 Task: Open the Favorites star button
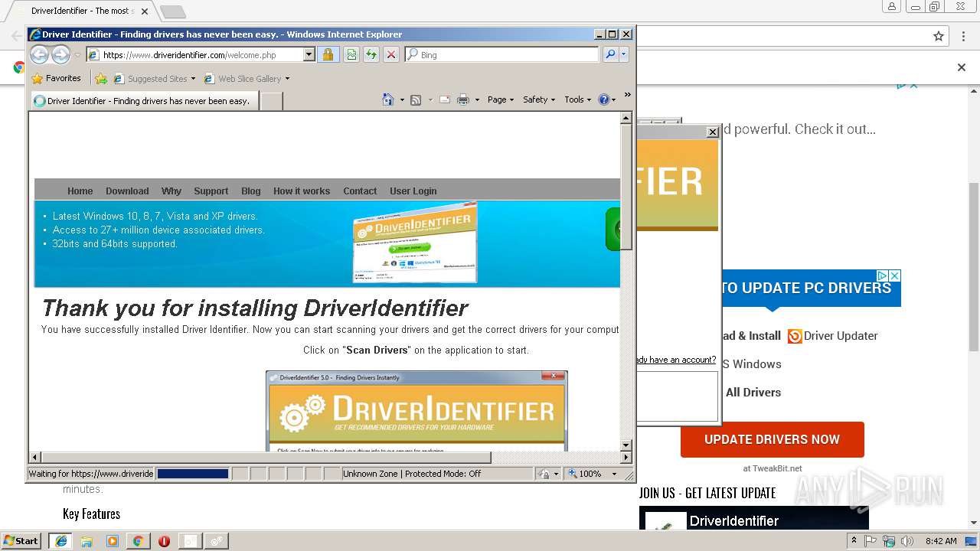click(x=56, y=78)
